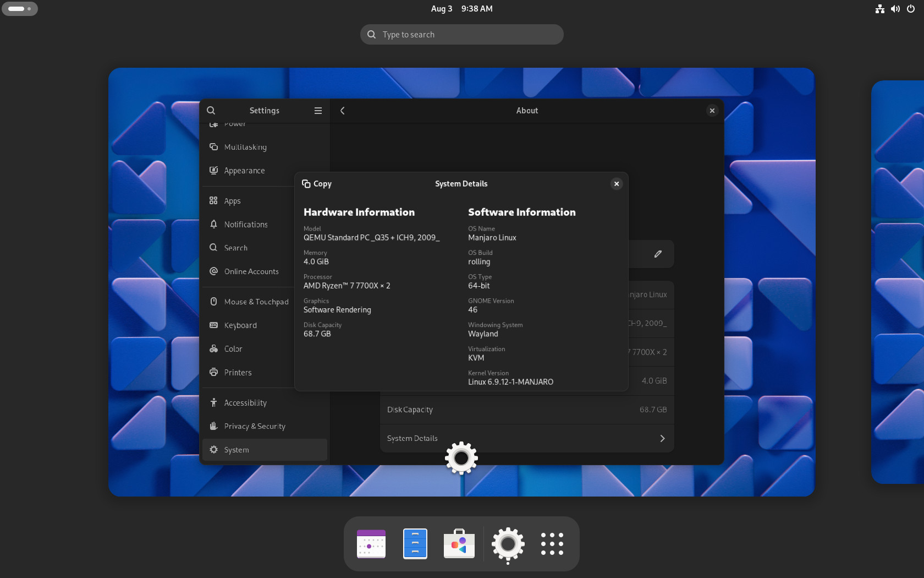Click the GNOME Version 46 value
924x578 pixels.
(473, 310)
